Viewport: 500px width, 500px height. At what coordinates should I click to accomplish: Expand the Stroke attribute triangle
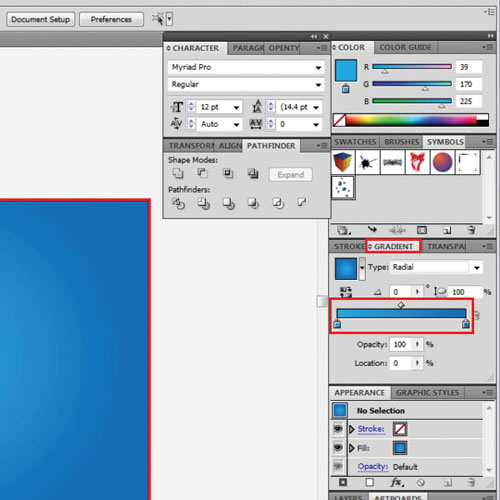point(352,429)
